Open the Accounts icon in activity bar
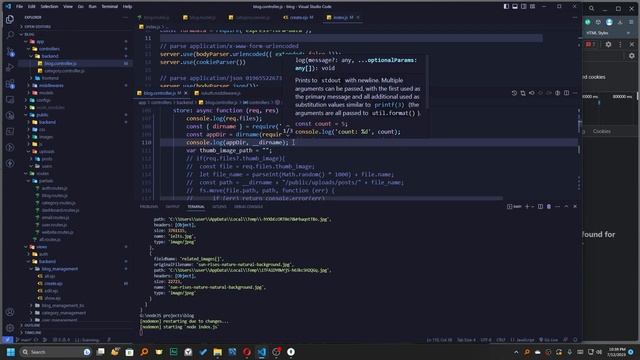Viewport: 640px width, 360px height. click(10, 312)
